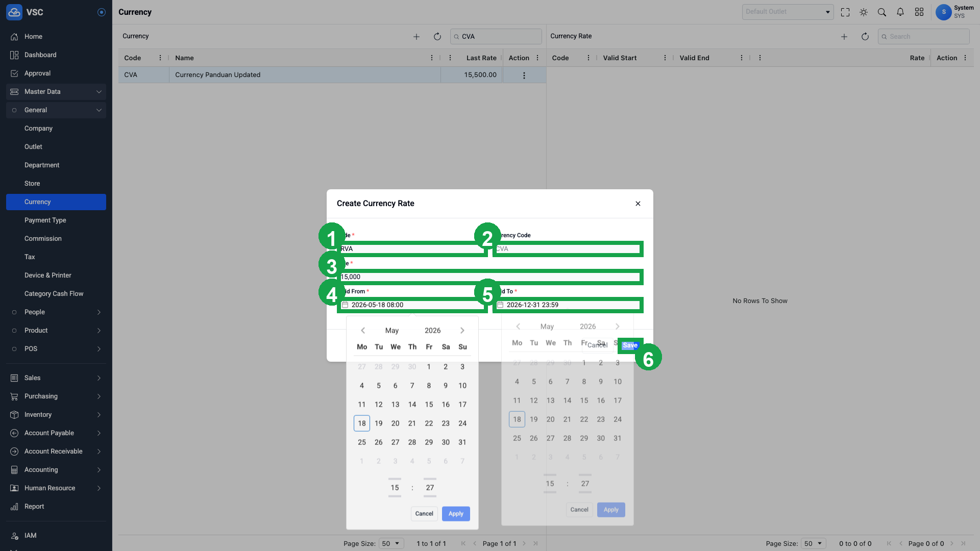Go to next month in Valid From calendar
Viewport: 980px width, 551px height.
pyautogui.click(x=462, y=331)
